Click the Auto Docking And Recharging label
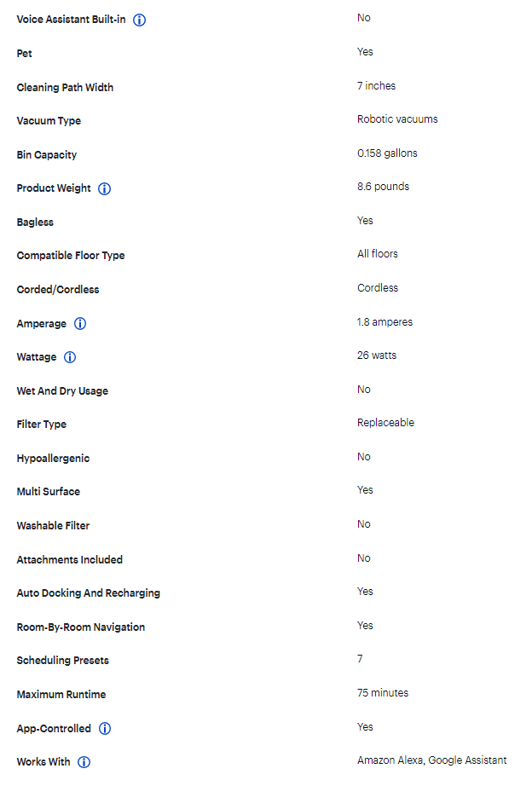Image resolution: width=532 pixels, height=786 pixels. (89, 593)
